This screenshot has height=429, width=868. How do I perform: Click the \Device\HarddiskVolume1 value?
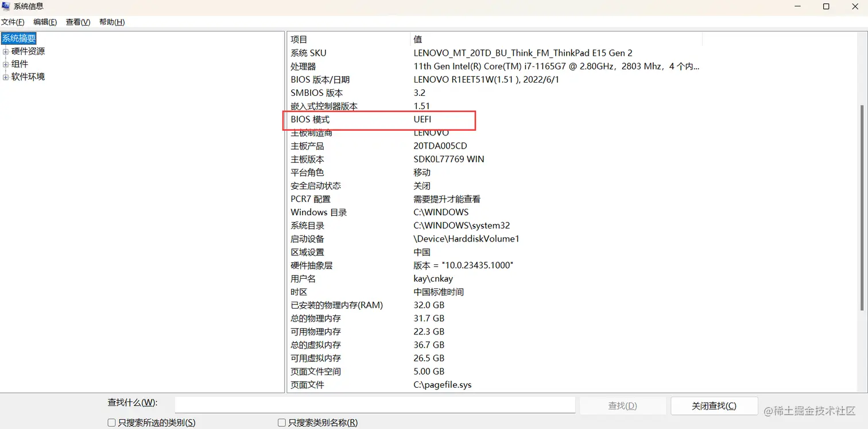[x=466, y=239]
